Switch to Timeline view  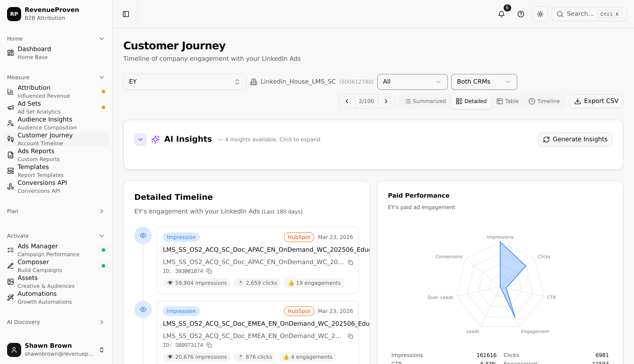tap(544, 101)
